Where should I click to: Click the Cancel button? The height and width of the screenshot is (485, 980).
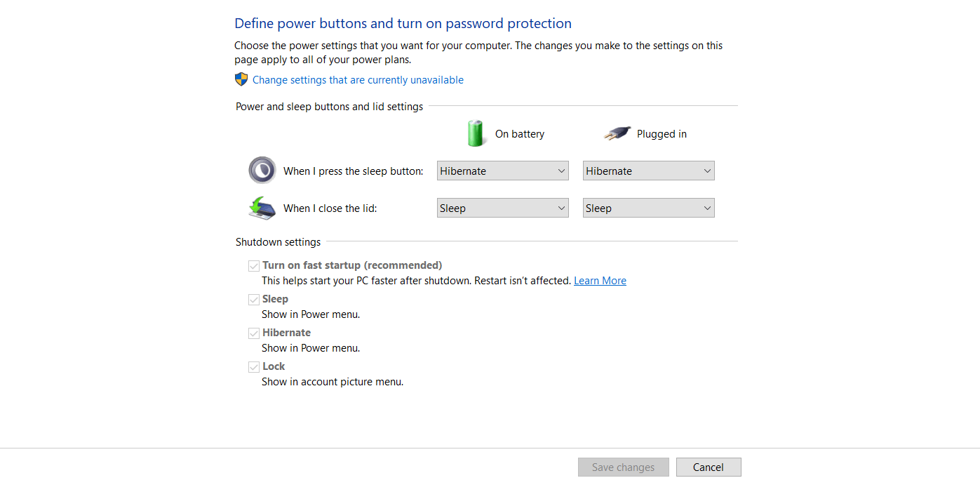[x=709, y=467]
